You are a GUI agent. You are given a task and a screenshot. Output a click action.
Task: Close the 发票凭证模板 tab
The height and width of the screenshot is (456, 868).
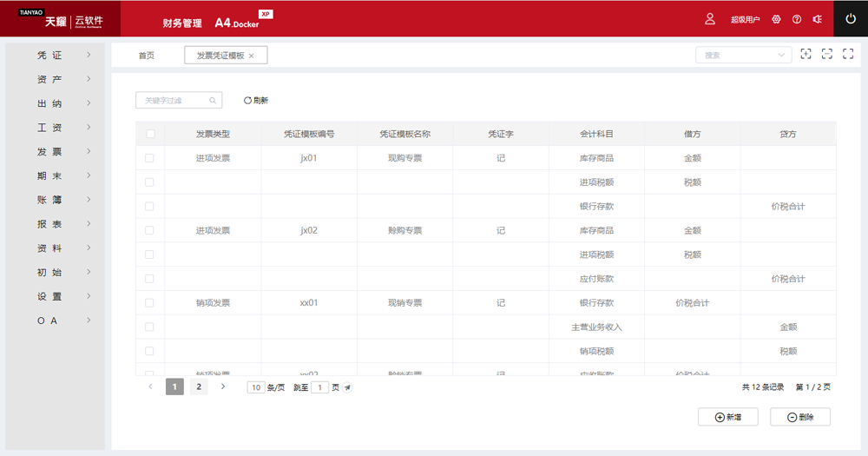point(252,56)
